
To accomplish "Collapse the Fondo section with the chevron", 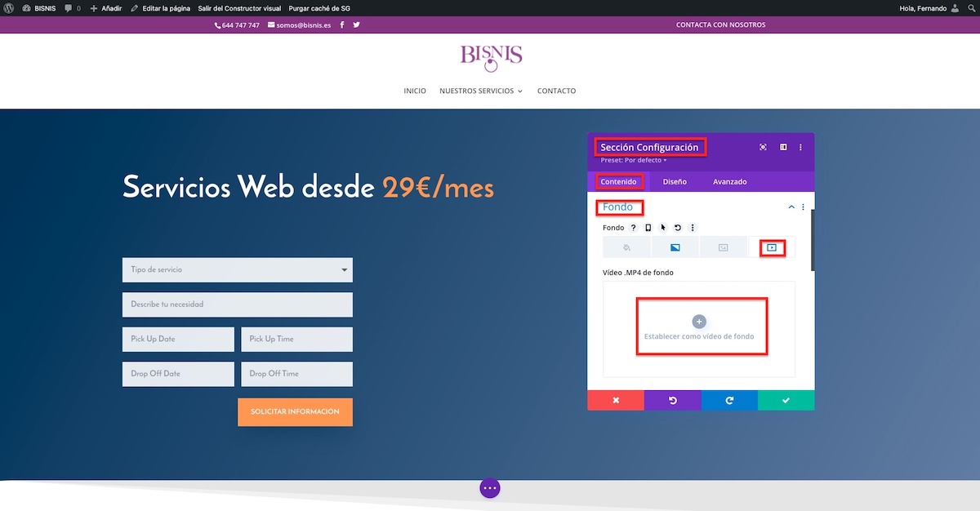I will click(791, 207).
